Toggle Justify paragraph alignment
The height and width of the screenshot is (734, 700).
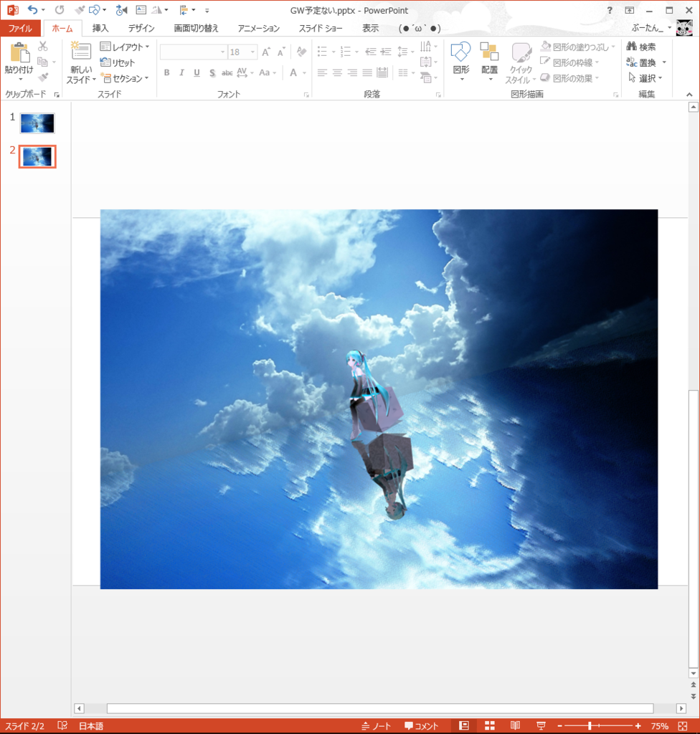(x=367, y=72)
